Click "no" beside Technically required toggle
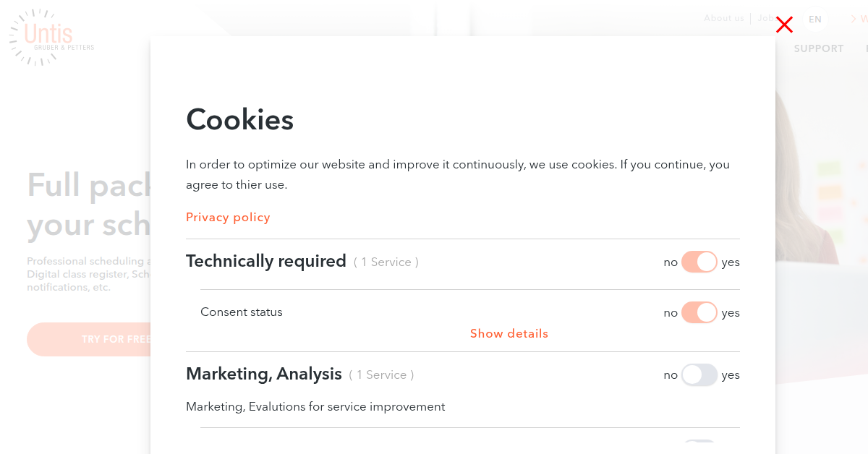The image size is (868, 454). click(671, 262)
